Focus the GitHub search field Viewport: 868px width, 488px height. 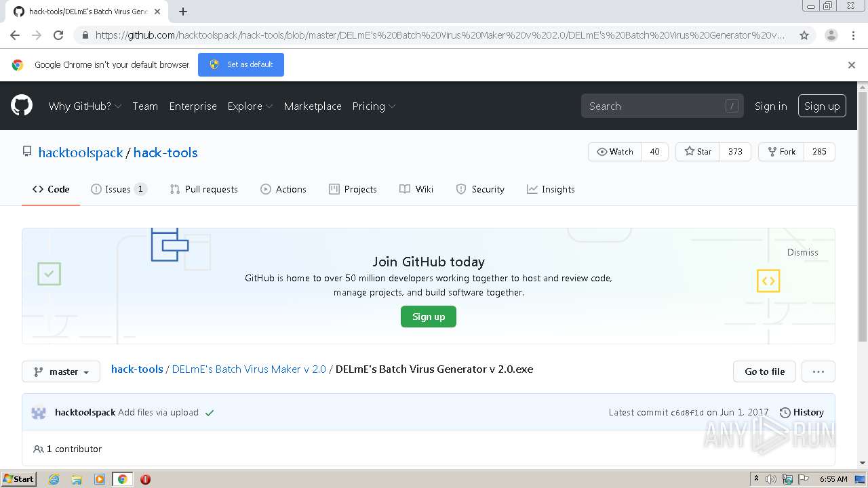pyautogui.click(x=662, y=106)
